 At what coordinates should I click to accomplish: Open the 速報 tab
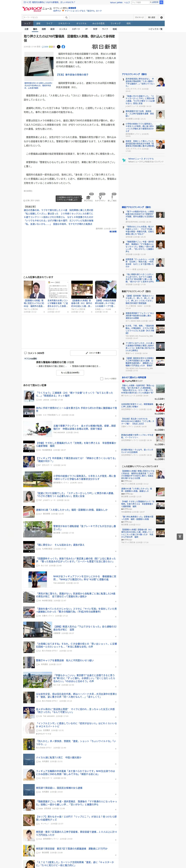tap(38, 24)
